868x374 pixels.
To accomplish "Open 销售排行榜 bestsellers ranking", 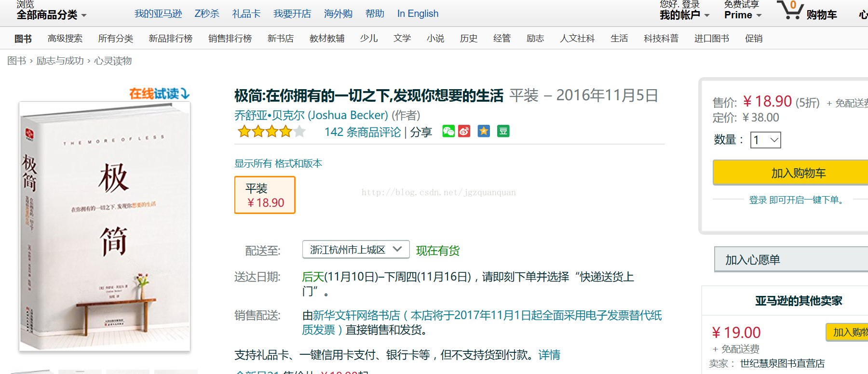I will (x=230, y=39).
